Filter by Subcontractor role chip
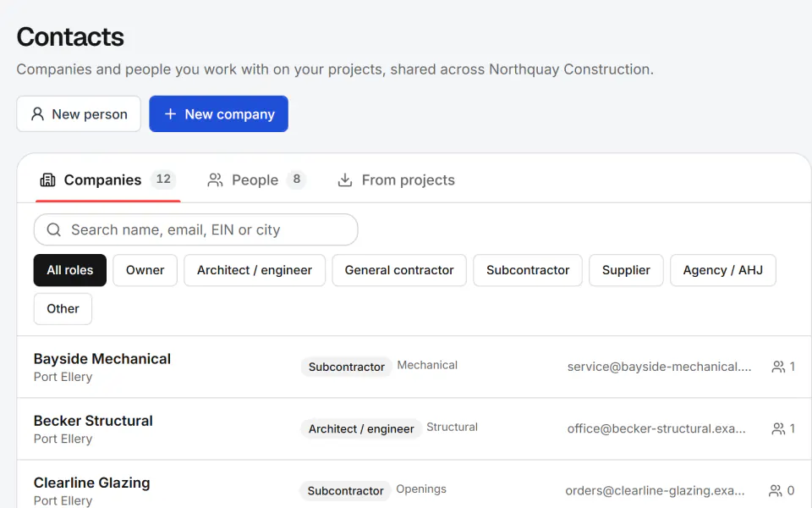Viewport: 812px width, 508px height. 528,270
